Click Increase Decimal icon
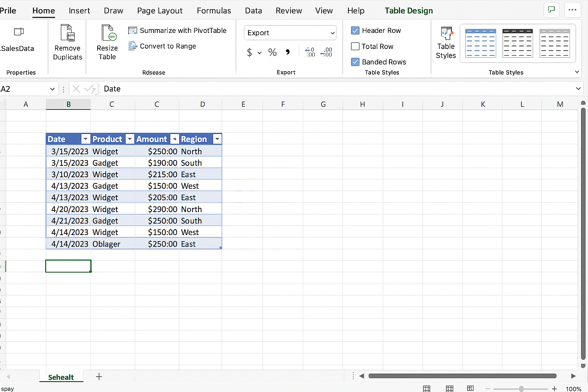The image size is (588, 392). (x=310, y=52)
